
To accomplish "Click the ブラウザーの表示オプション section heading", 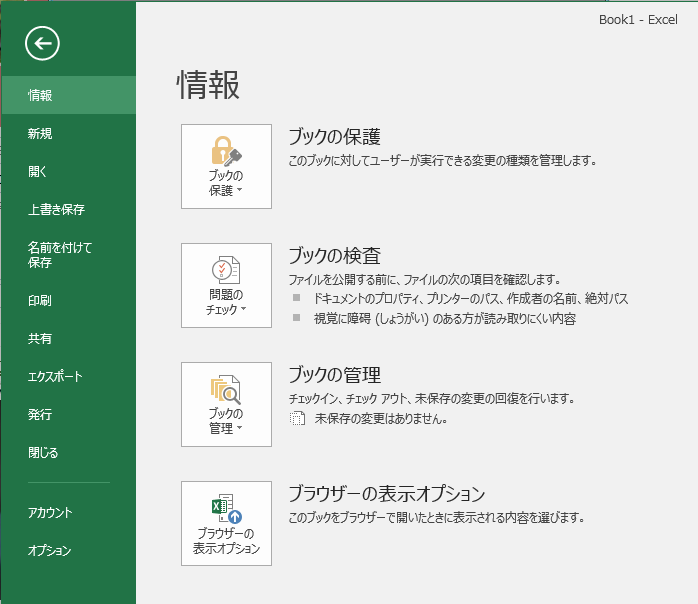I will click(386, 493).
